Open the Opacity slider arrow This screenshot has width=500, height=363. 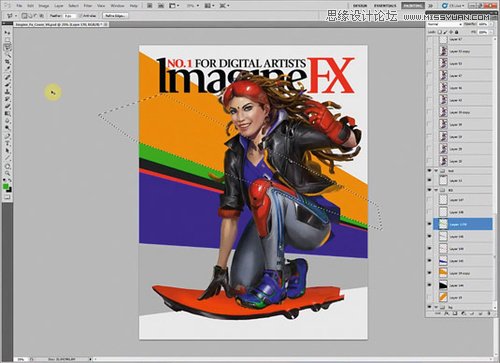491,24
